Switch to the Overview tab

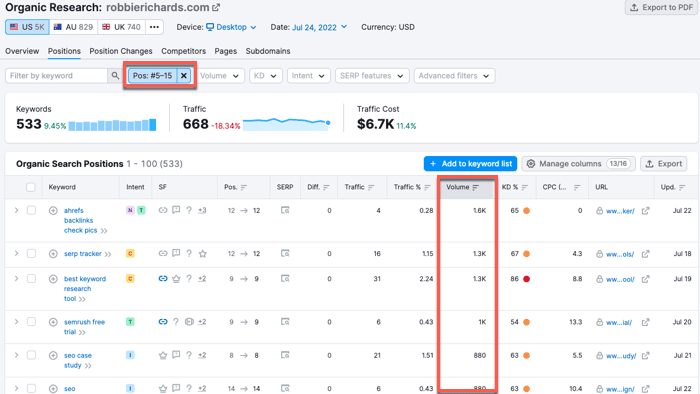(x=22, y=51)
